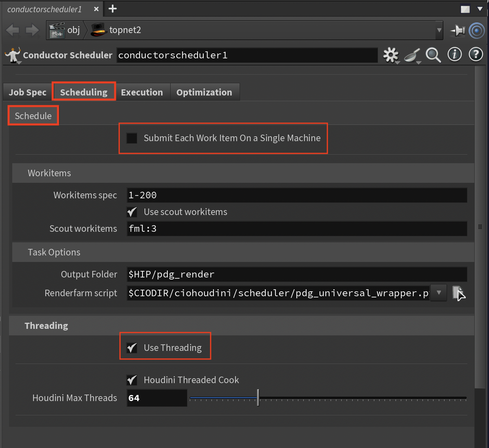Show node info with the i icon
Viewport: 489px width, 448px height.
tap(455, 55)
